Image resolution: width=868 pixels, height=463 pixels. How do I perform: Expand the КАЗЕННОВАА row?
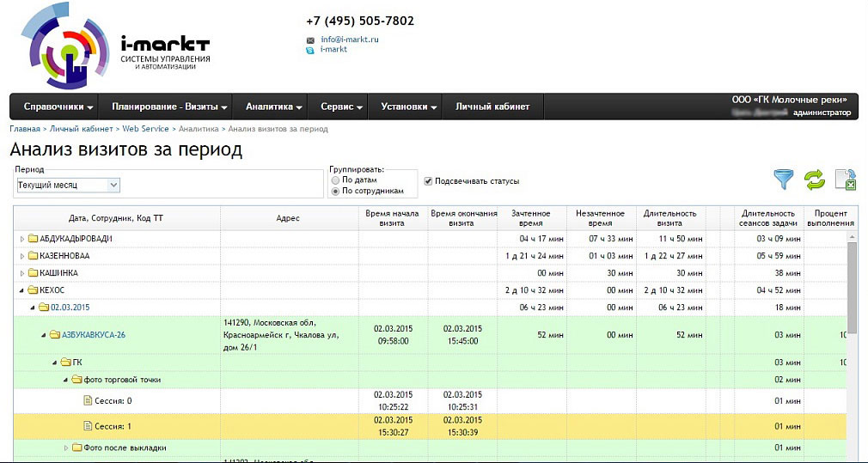click(22, 256)
